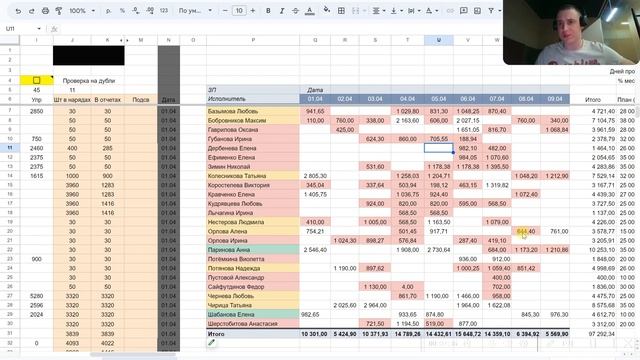Open the fill color picker
The height and width of the screenshot is (360, 640).
(x=327, y=10)
